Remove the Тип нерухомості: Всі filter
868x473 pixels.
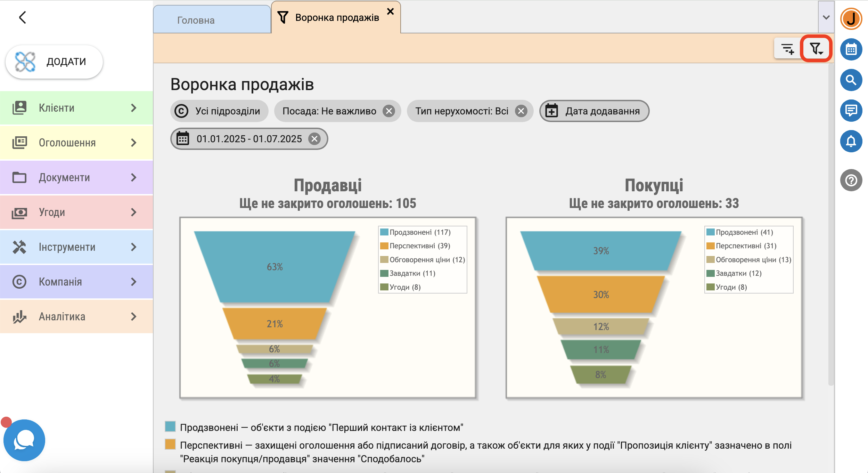(521, 111)
